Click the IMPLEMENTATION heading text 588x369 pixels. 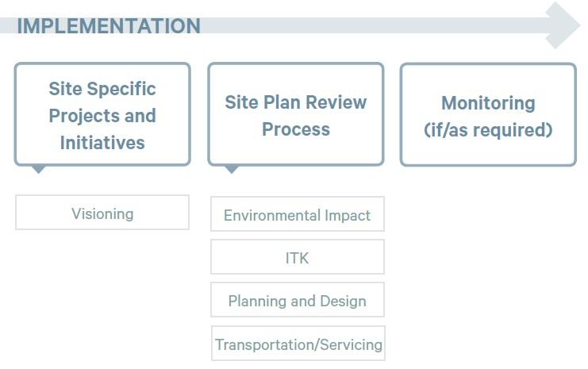(x=108, y=25)
